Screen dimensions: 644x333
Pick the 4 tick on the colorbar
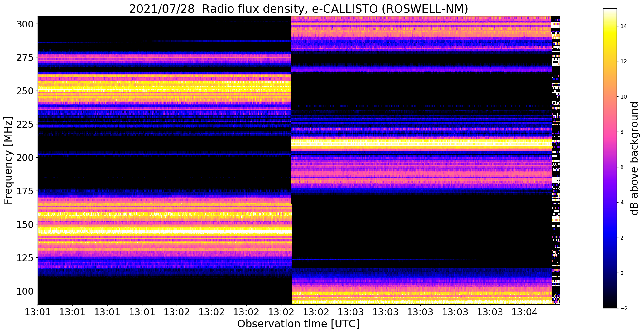tap(622, 203)
